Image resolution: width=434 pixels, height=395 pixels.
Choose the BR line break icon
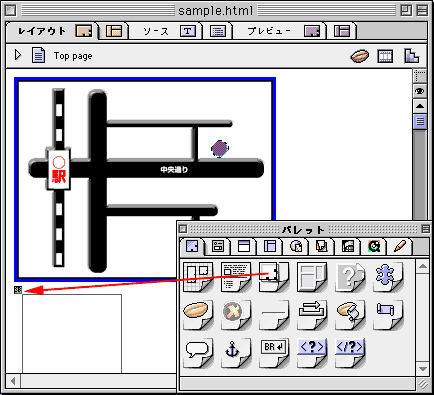click(273, 353)
